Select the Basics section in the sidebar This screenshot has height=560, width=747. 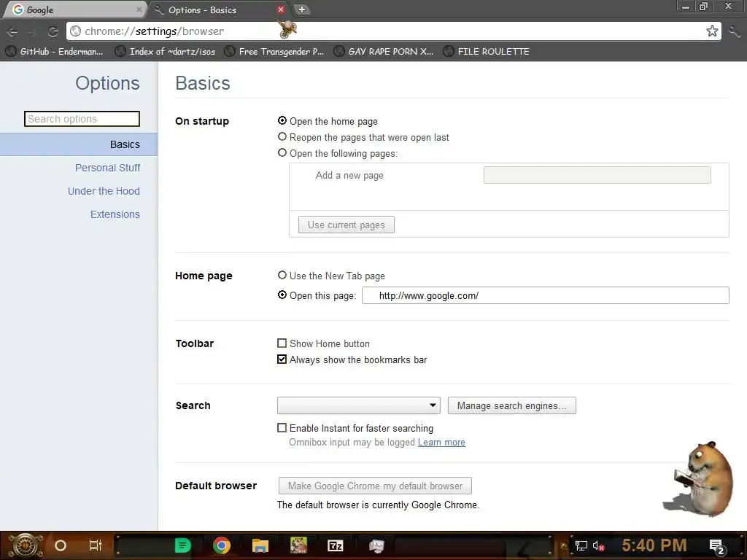tap(79, 144)
